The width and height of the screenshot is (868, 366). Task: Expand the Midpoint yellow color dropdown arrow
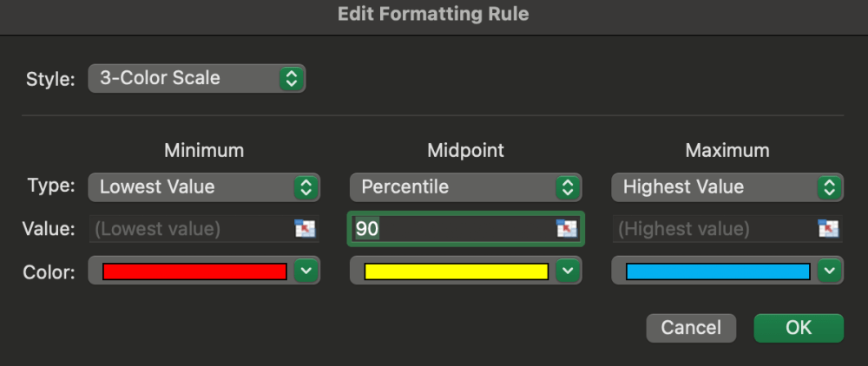[x=568, y=271]
